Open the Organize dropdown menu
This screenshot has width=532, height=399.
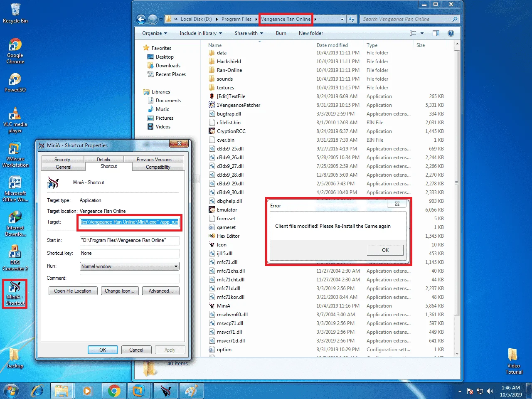click(x=155, y=33)
